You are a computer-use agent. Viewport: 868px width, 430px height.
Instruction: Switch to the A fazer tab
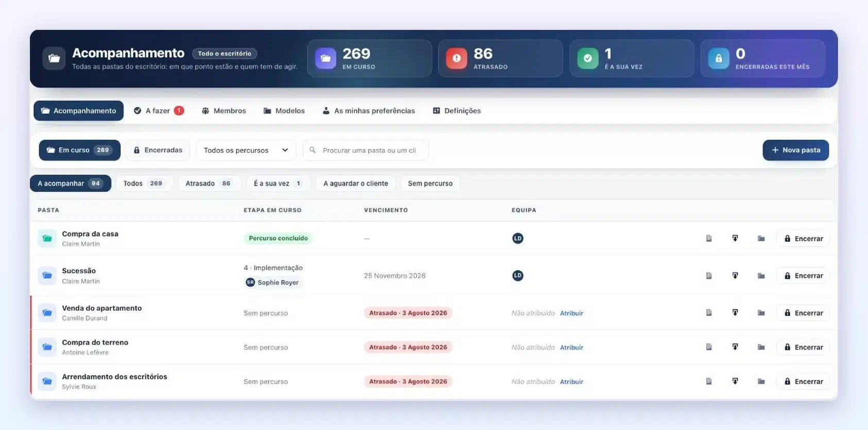(159, 111)
